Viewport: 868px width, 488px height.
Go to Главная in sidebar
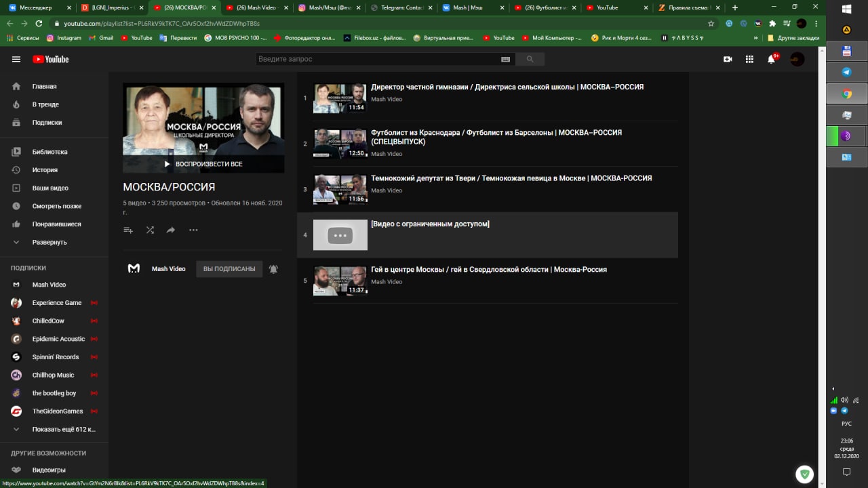coord(54,87)
